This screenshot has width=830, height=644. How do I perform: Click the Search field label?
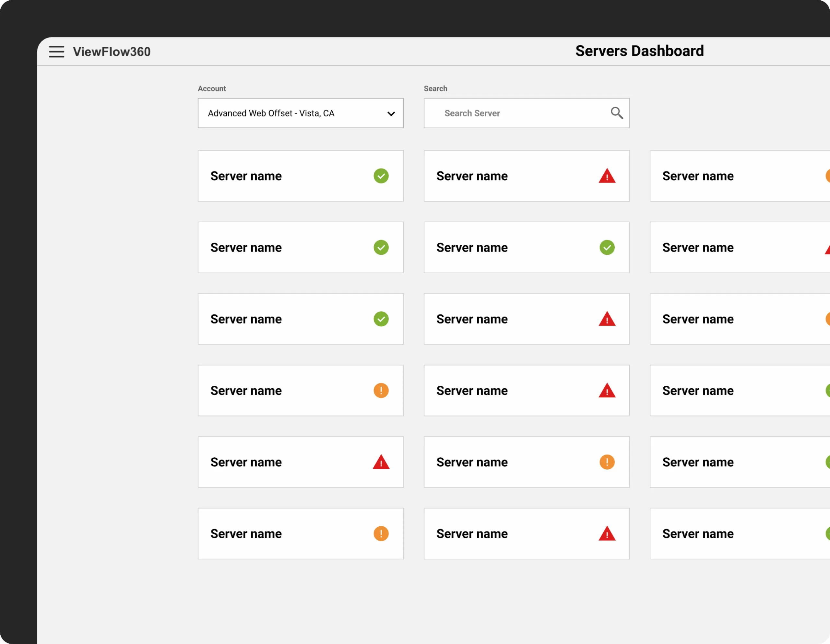[435, 88]
